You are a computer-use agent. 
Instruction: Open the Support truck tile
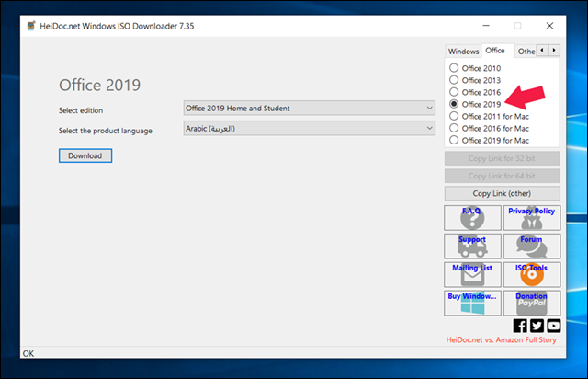472,246
